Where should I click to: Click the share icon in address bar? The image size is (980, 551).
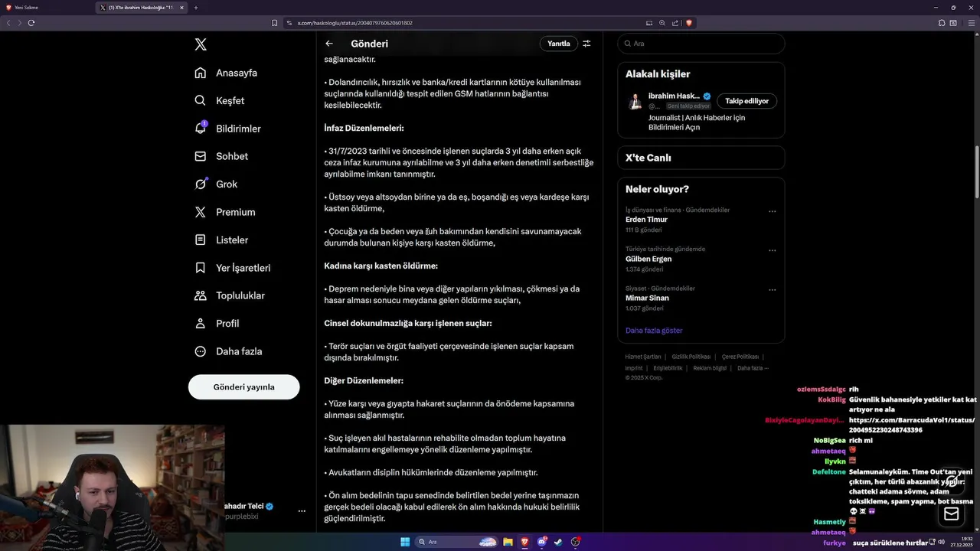coord(675,23)
